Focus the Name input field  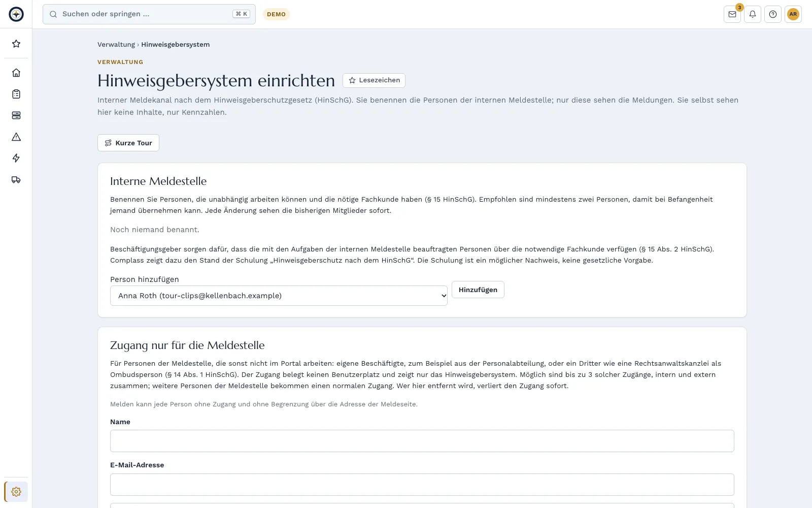click(422, 441)
